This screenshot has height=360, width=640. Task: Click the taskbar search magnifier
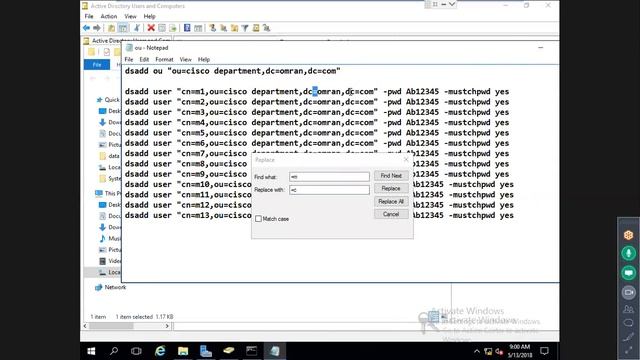coord(114,351)
